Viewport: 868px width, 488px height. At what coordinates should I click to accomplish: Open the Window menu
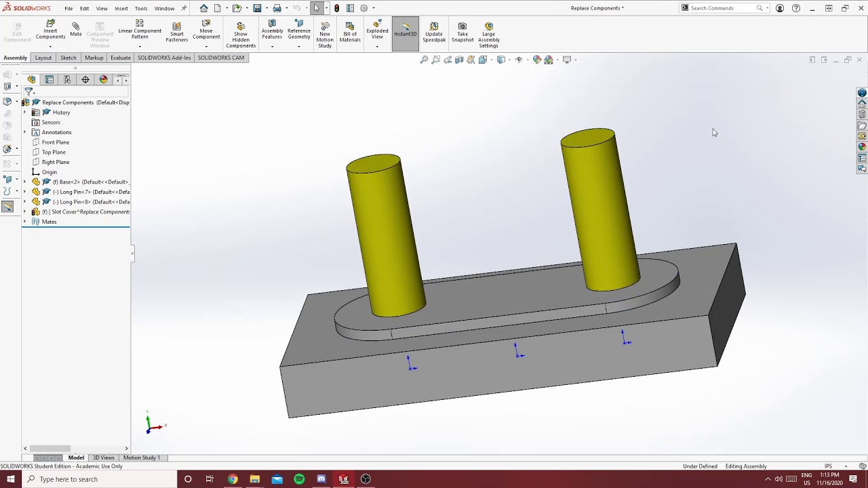coord(164,8)
